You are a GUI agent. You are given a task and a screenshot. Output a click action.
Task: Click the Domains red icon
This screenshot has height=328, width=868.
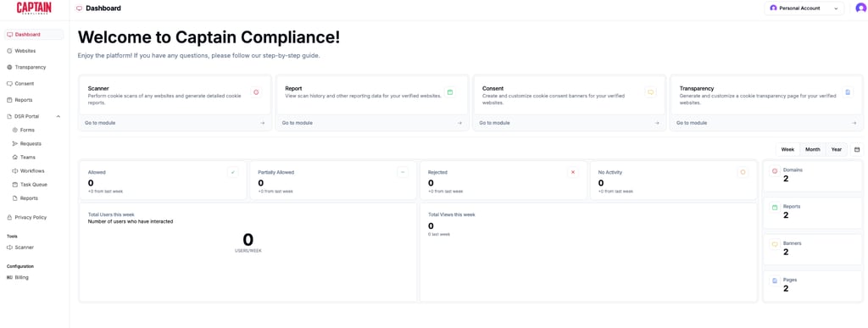click(775, 171)
